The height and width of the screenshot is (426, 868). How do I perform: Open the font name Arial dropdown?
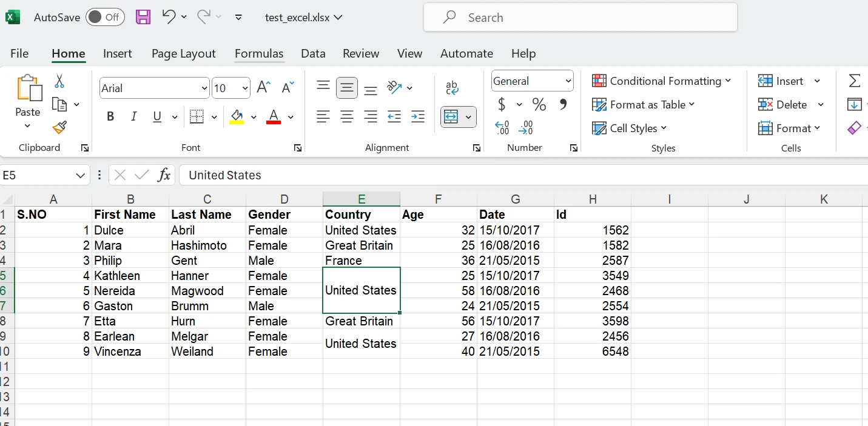point(204,88)
